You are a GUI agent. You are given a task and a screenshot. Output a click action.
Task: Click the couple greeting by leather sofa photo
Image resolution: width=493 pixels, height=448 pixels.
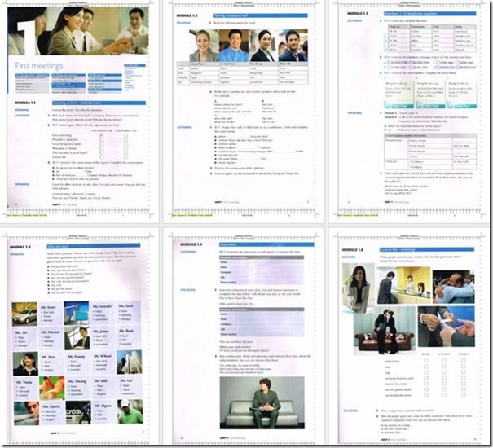click(x=384, y=331)
